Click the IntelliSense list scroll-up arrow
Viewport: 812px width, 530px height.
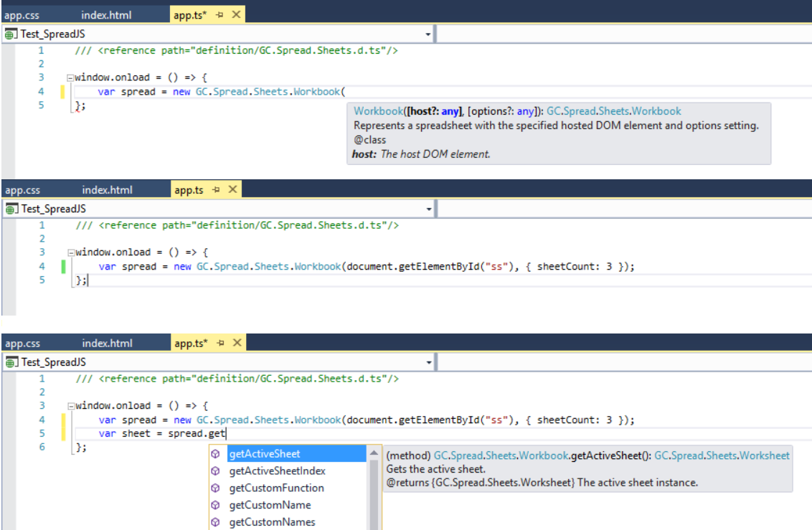tap(374, 453)
